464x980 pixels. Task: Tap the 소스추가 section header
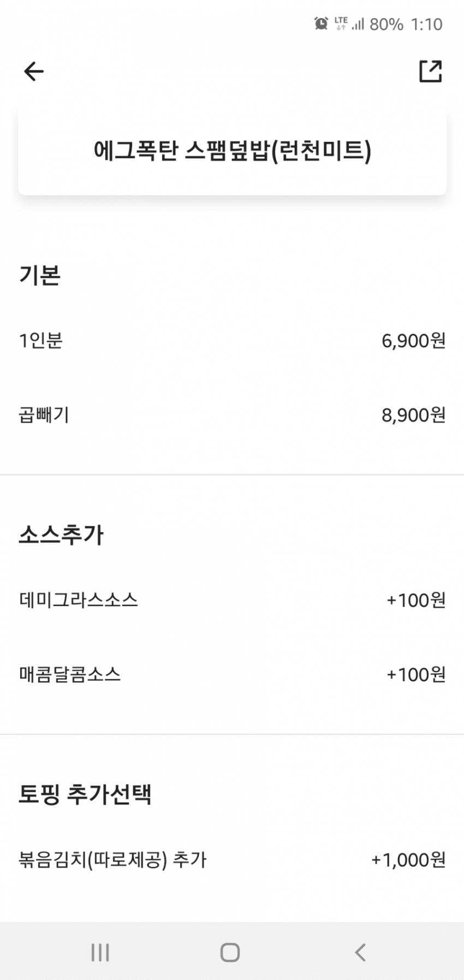tap(61, 534)
